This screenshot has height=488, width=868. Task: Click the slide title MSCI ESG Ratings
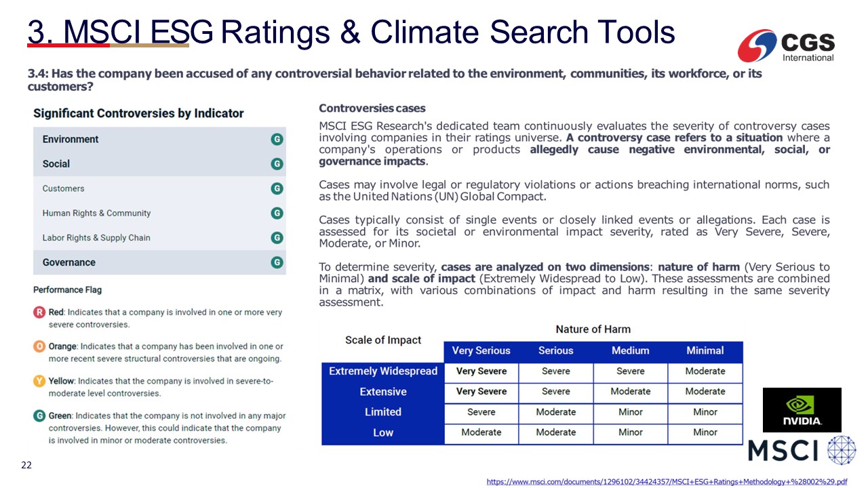(351, 32)
